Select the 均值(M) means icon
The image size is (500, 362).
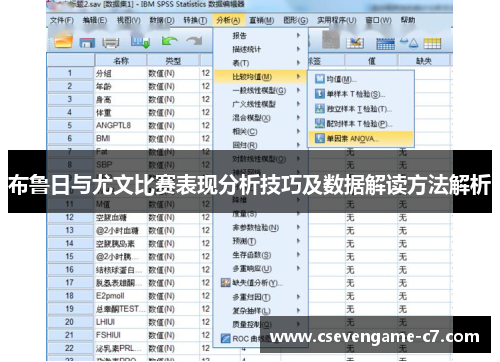[x=320, y=79]
